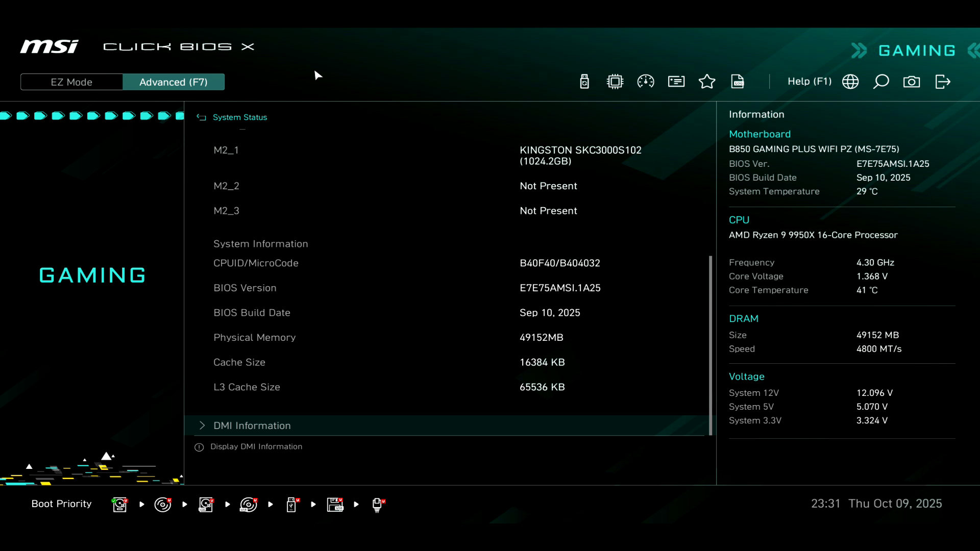The width and height of the screenshot is (980, 551).
Task: Click the exit BIOS icon
Action: (943, 82)
